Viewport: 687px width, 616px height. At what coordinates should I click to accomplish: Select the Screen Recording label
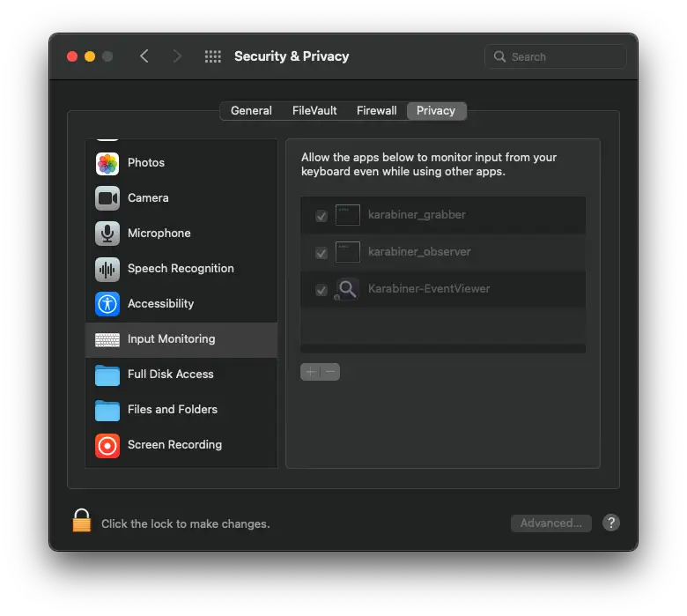click(174, 444)
